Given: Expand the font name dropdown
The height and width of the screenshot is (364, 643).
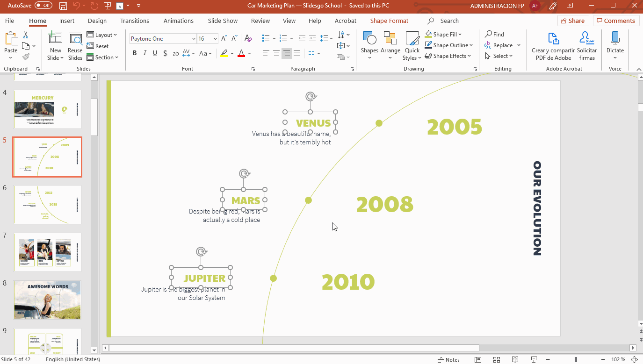Looking at the screenshot, I should coord(194,39).
